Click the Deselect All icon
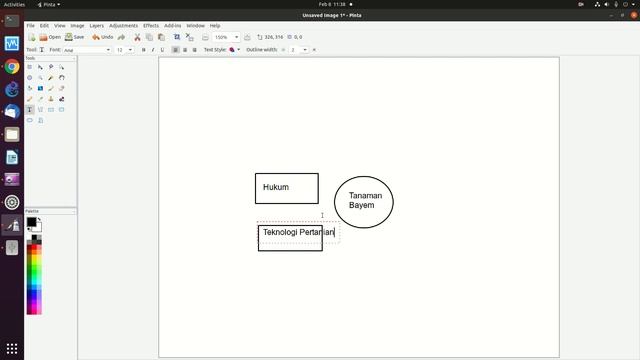 click(x=189, y=37)
